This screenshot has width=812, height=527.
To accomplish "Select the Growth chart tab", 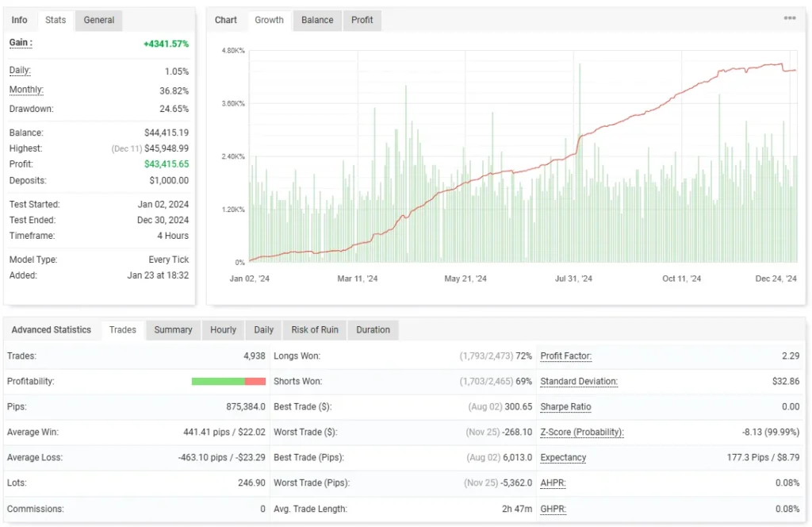I will click(x=269, y=20).
